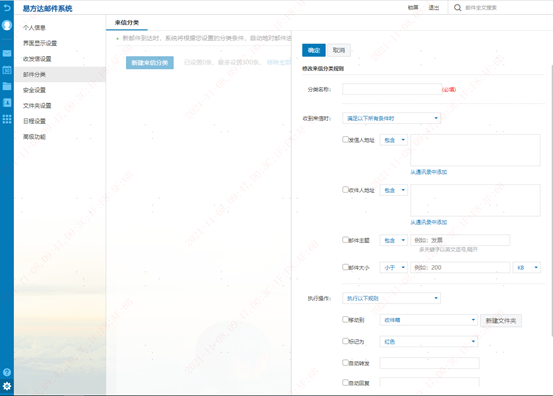Focus the mail subject keyword field
The image size is (553, 396).
460,240
